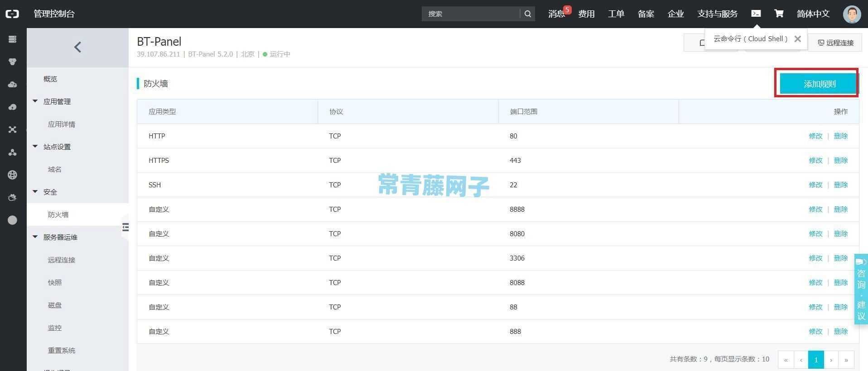Click the 添加规则 button
The width and height of the screenshot is (868, 371).
tap(819, 84)
